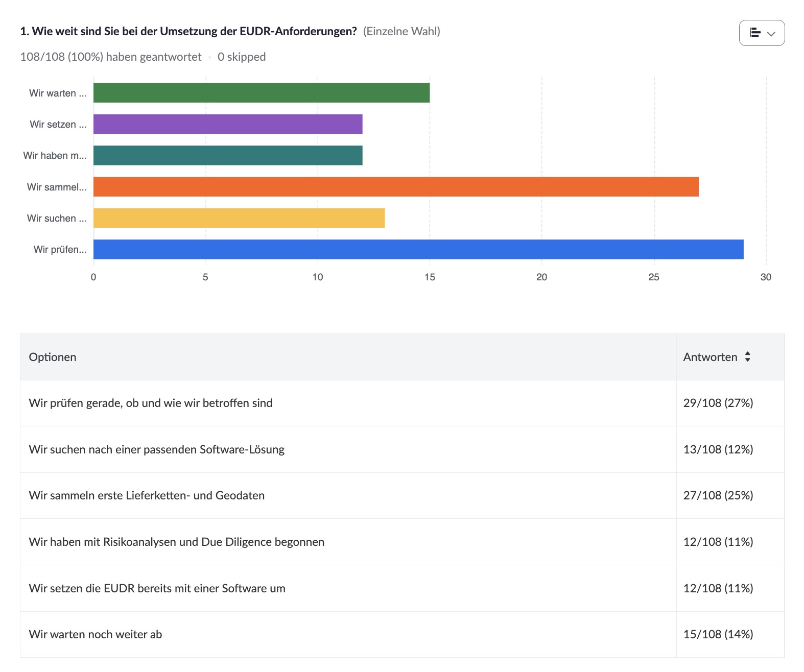Image resolution: width=804 pixels, height=672 pixels.
Task: Select row 'Wir haben mit Risikoanalysen' option
Action: tap(177, 542)
